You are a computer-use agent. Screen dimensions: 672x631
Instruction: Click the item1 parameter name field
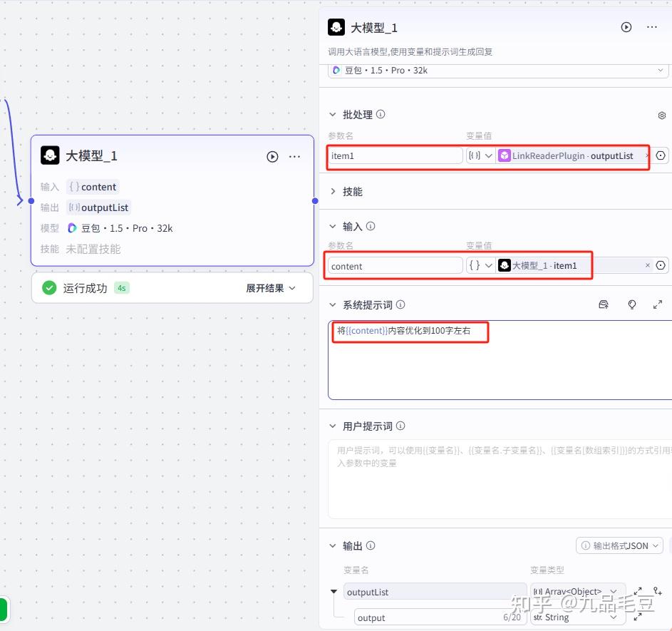(x=395, y=155)
